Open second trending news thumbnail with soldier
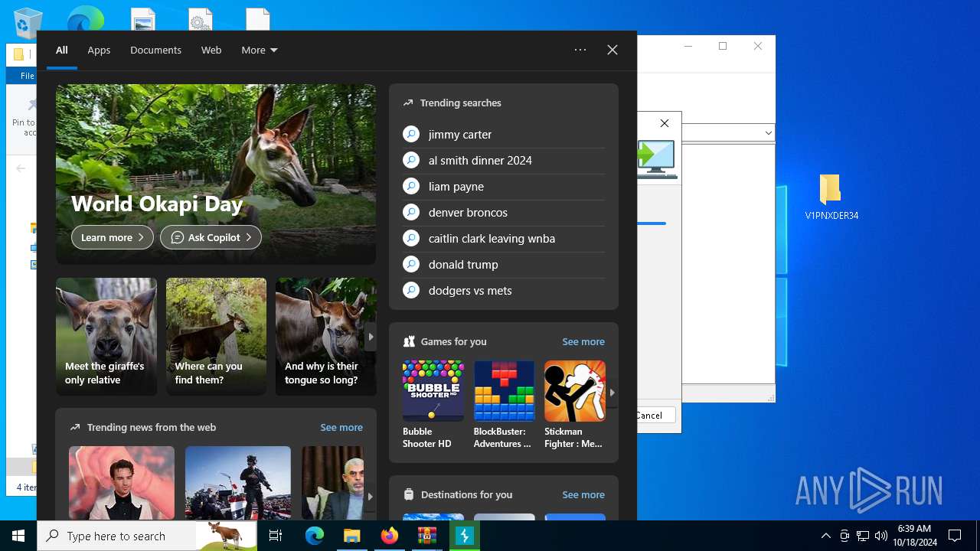 tap(238, 483)
